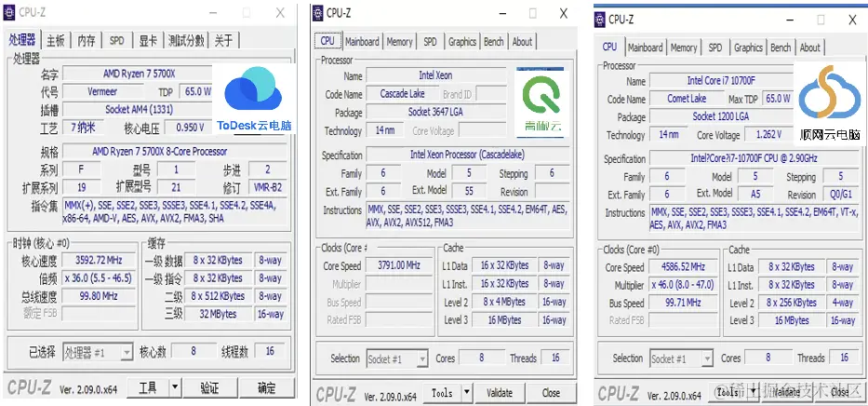Screen dimensions: 868x406
Task: Click 8 x 4 MBytes Level 2 value
Action: pyautogui.click(x=503, y=302)
